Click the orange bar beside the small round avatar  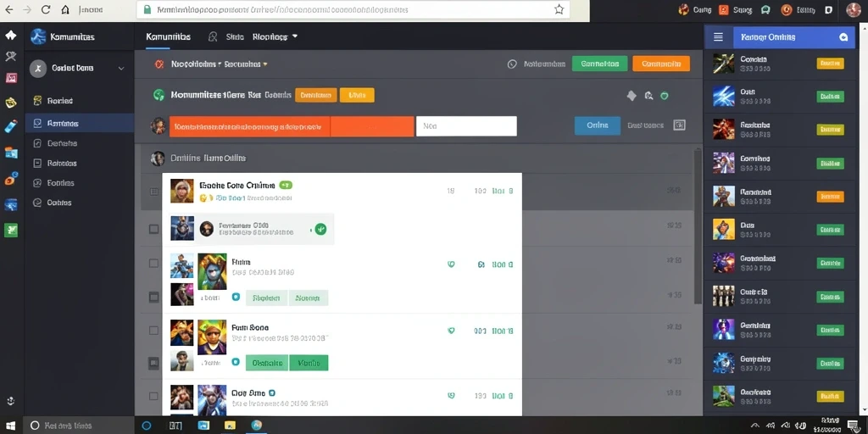point(292,126)
